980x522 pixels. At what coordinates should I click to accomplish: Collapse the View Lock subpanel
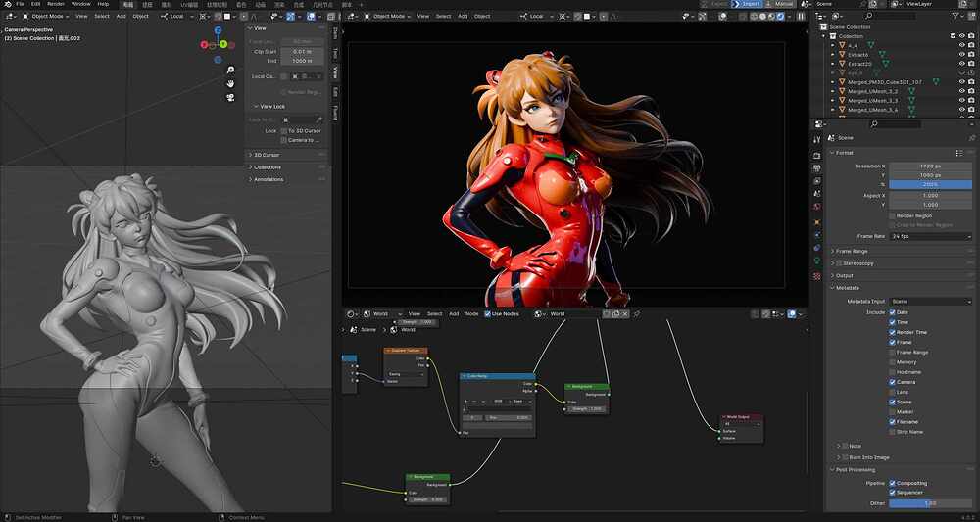[x=270, y=107]
